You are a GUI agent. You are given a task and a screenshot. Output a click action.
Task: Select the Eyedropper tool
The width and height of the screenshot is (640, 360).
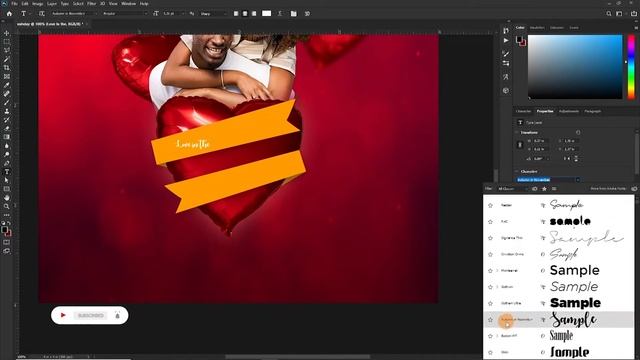click(x=7, y=85)
